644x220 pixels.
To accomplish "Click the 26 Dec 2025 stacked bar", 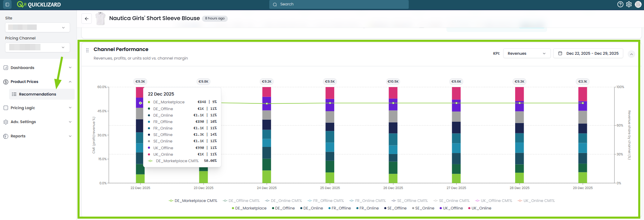I will (393, 135).
